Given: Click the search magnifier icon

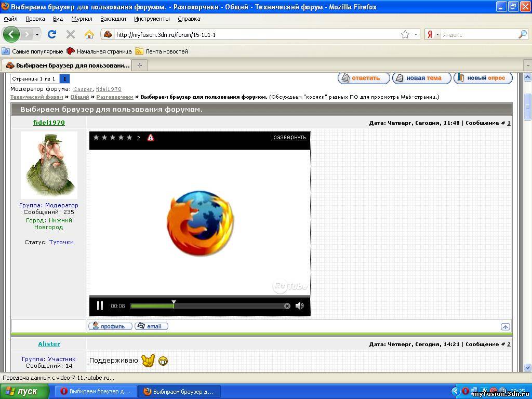Looking at the screenshot, I should pos(523,34).
